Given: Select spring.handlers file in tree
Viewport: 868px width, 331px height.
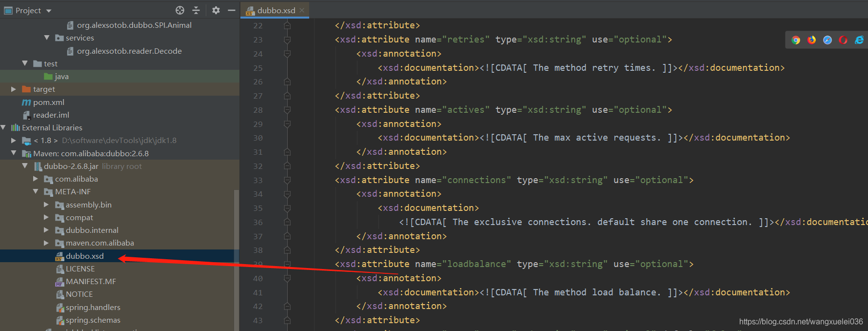Looking at the screenshot, I should [x=93, y=308].
